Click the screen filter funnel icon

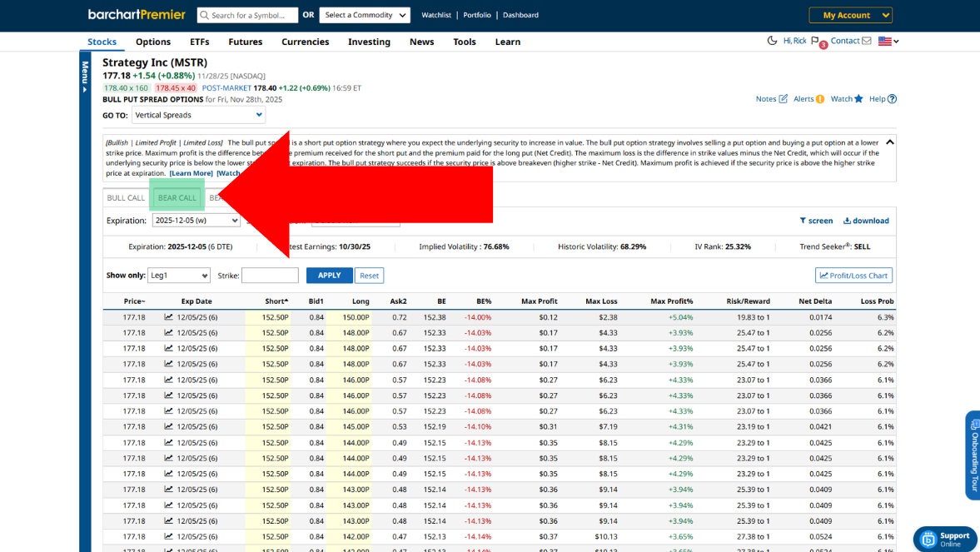click(803, 221)
